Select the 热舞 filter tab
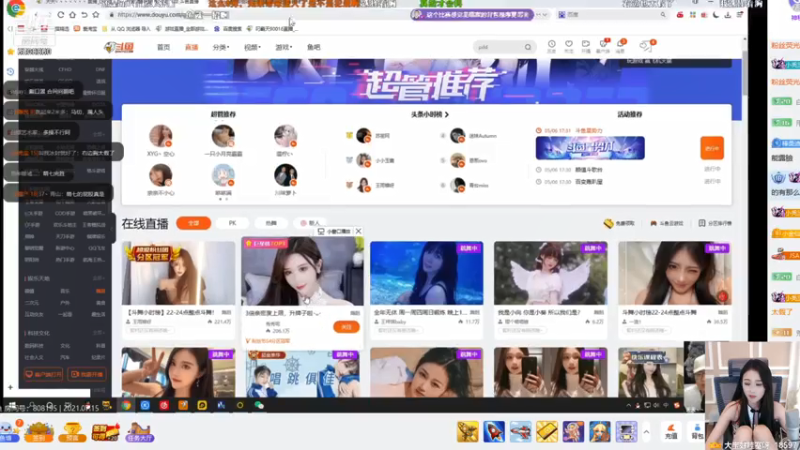 (271, 223)
